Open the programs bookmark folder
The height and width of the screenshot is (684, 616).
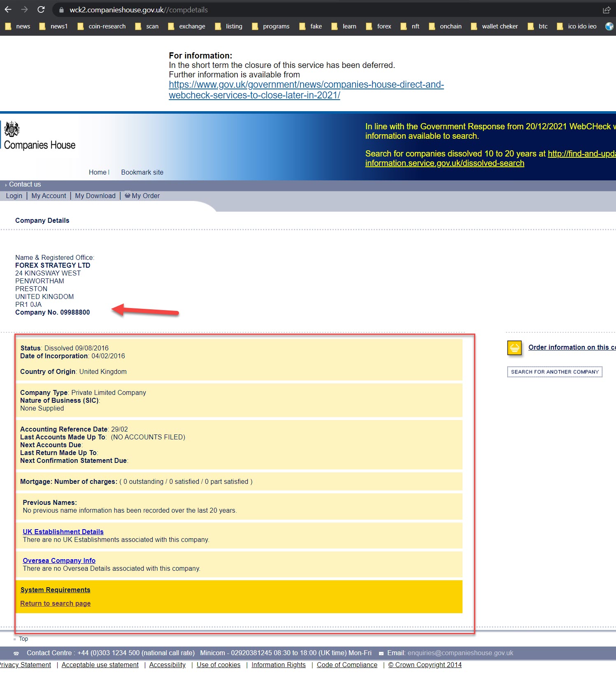click(x=271, y=26)
